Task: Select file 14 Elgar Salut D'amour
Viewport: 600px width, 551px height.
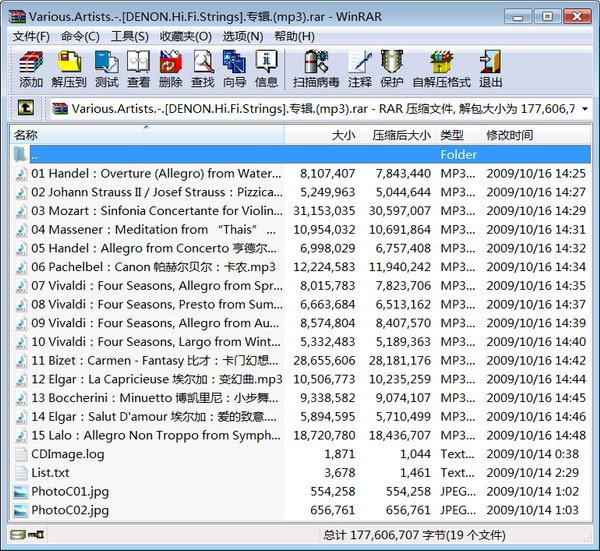Action: (301, 417)
